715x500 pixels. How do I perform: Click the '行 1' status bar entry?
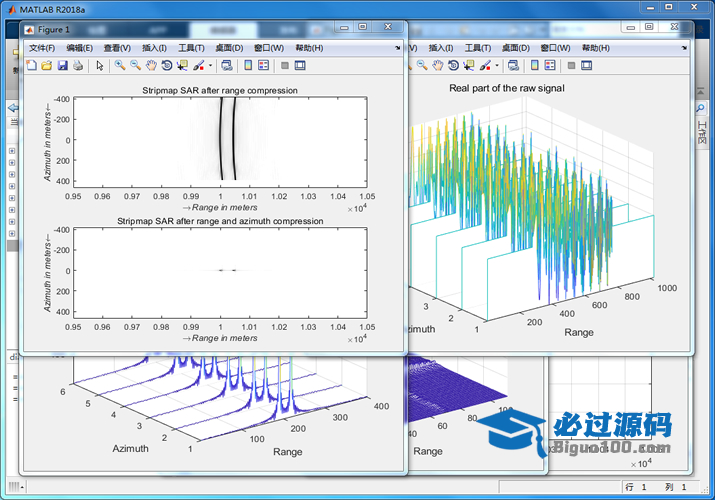[x=636, y=487]
